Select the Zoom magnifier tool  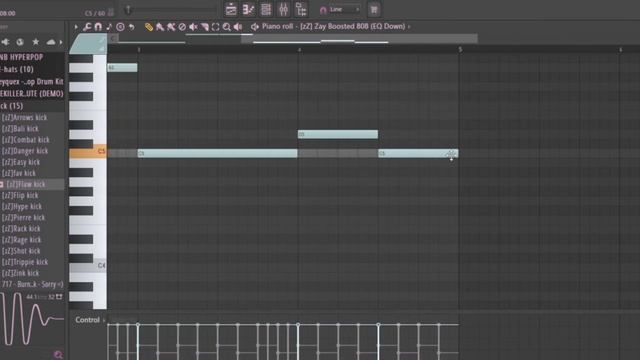coord(227,27)
